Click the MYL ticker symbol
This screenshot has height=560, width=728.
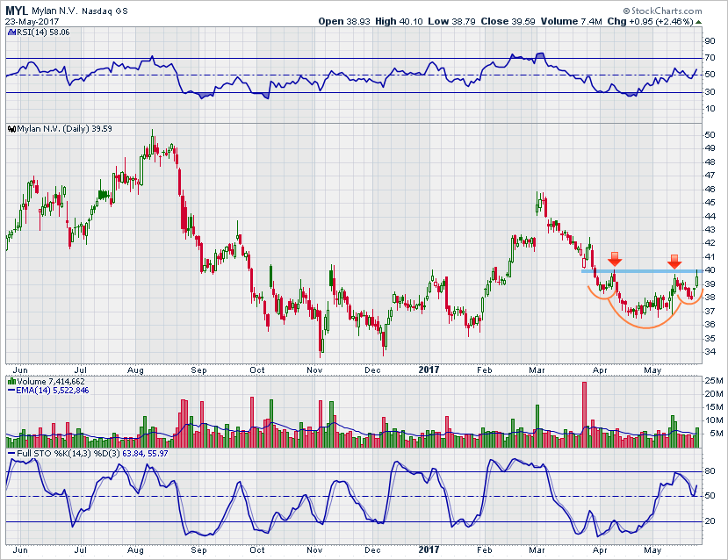[16, 10]
